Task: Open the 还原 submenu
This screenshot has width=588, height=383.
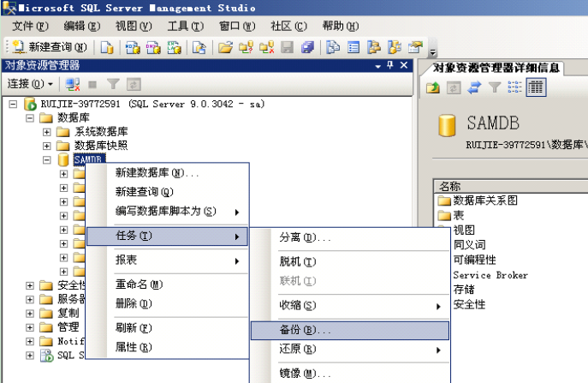Action: [x=350, y=350]
